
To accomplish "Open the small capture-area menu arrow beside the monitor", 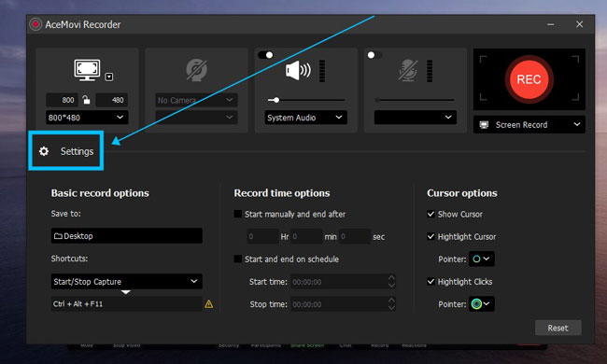I will tap(109, 77).
